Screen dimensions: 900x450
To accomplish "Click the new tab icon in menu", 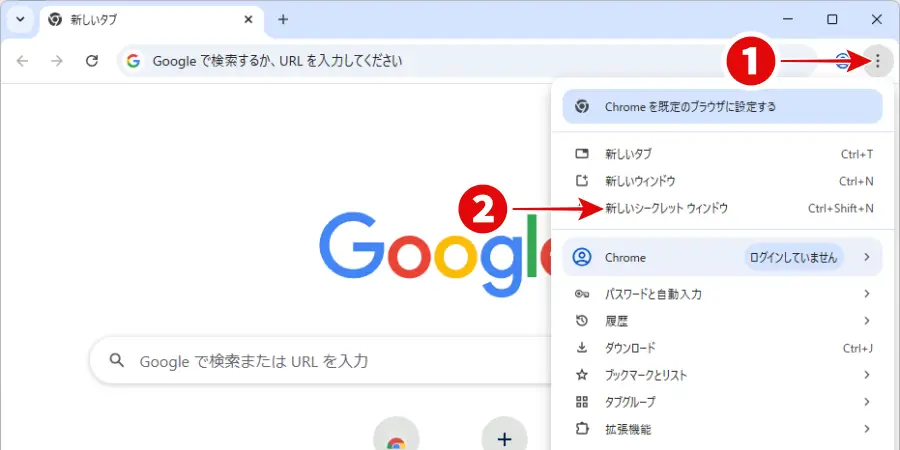I will pos(582,154).
